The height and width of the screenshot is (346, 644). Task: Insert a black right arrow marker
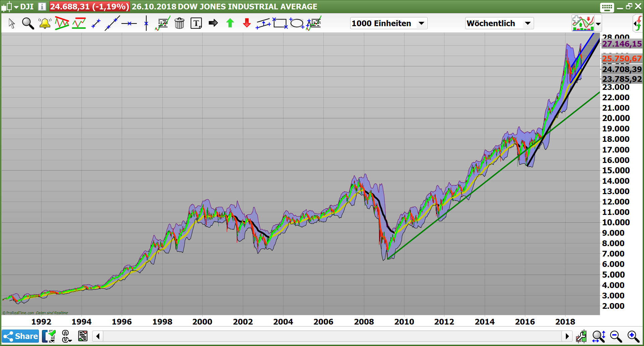coord(213,23)
